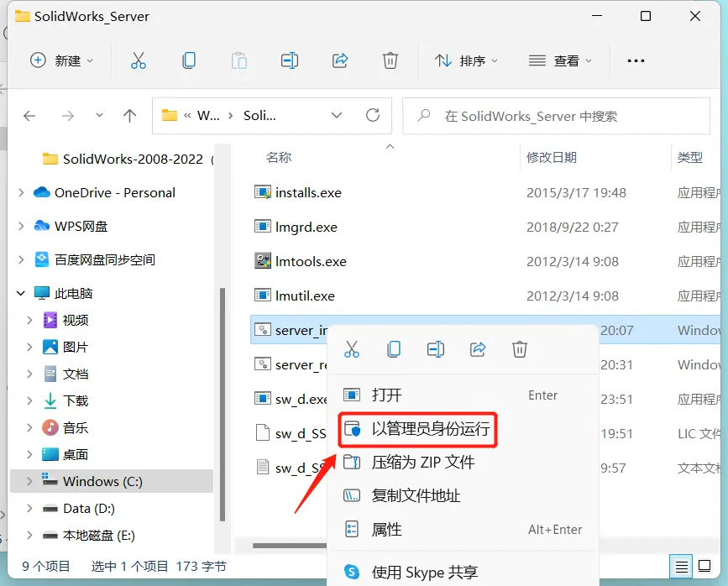Viewport: 728px width, 586px height.
Task: Select the lmutil.exe file row
Action: (485, 296)
